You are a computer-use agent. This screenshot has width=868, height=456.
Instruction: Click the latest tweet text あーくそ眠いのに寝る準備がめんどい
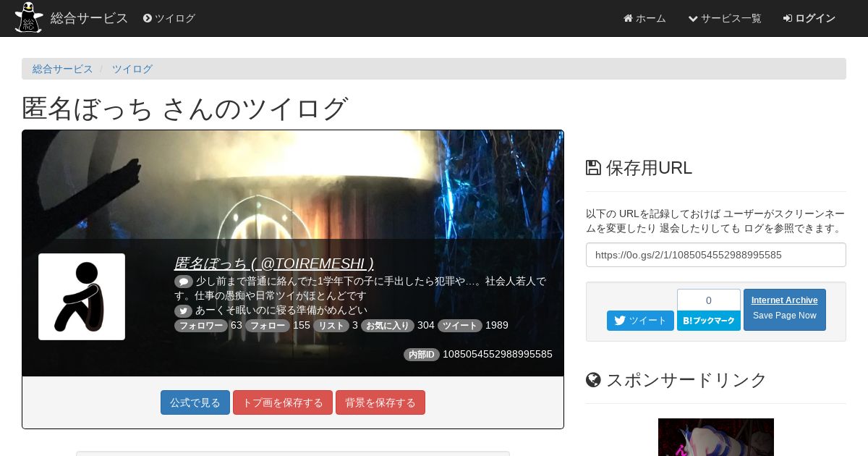(x=281, y=311)
